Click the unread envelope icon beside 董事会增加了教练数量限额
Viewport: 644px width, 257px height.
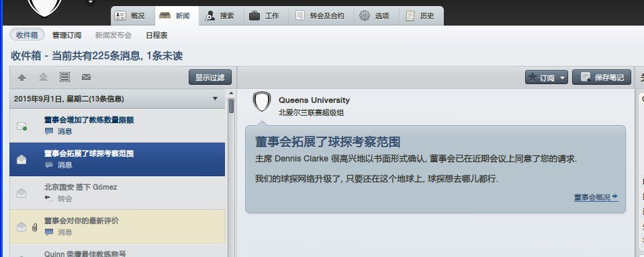click(x=21, y=126)
